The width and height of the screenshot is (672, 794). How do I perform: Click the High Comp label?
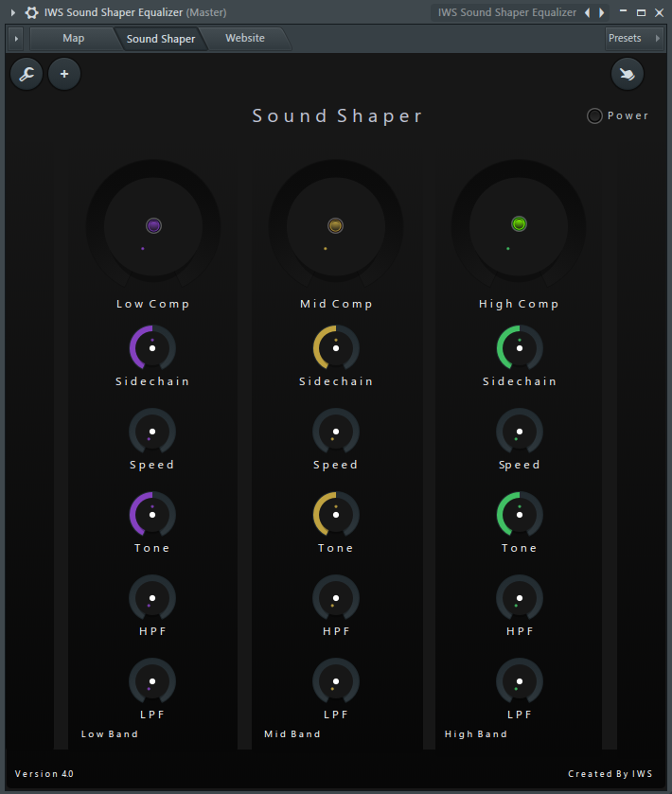click(519, 305)
